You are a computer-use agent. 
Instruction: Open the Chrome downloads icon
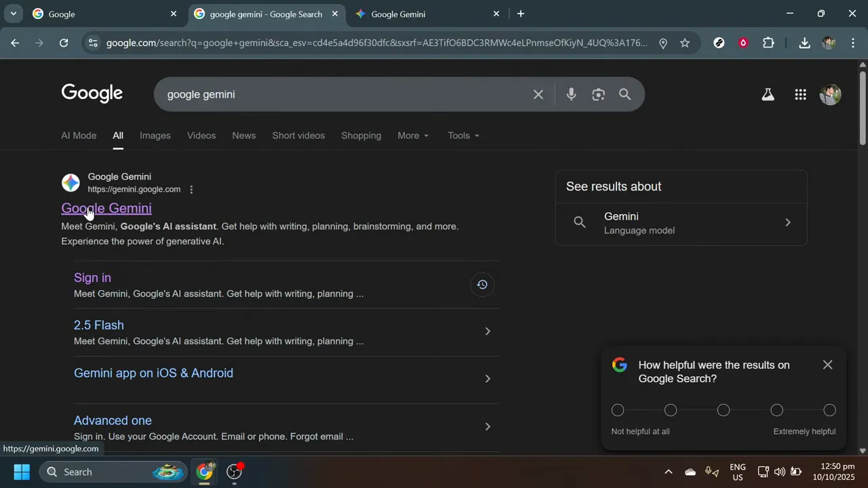pos(804,43)
